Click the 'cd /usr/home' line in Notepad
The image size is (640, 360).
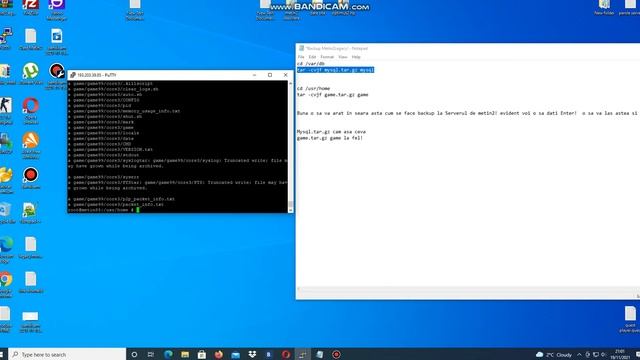pos(313,89)
